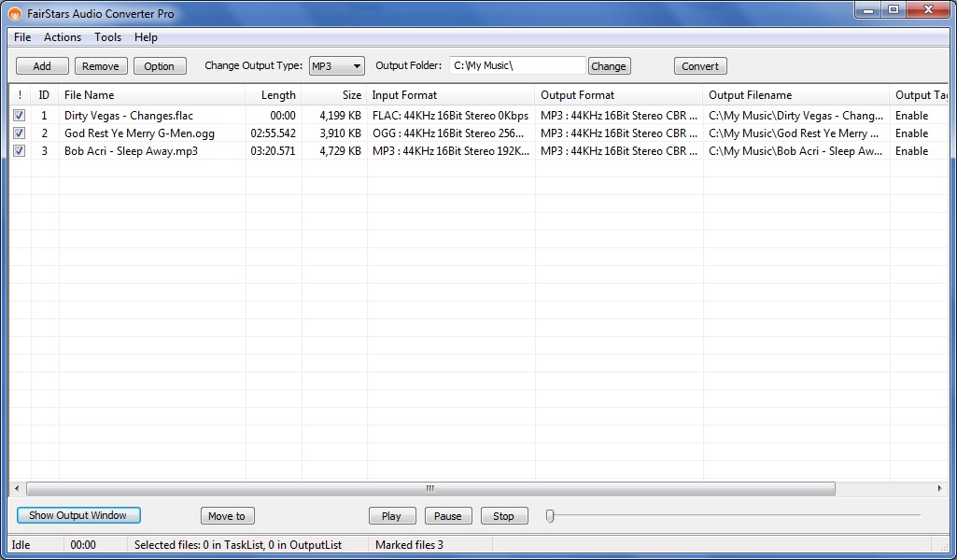957x560 pixels.
Task: Click Idle status in status bar
Action: [21, 545]
